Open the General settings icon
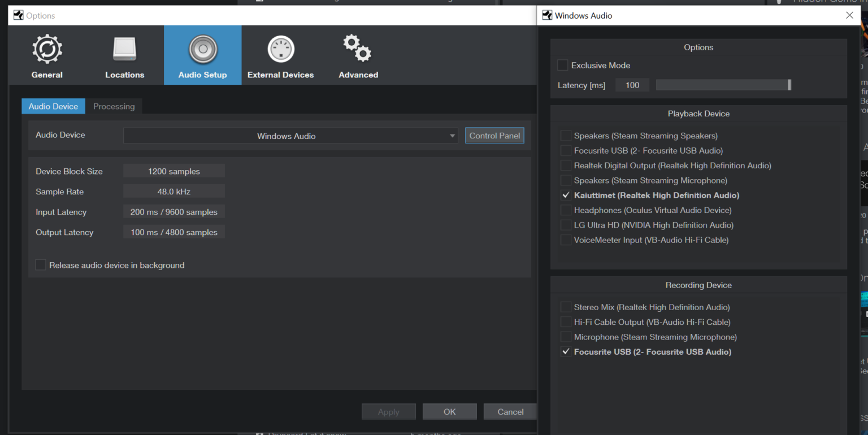The image size is (868, 435). [x=47, y=49]
